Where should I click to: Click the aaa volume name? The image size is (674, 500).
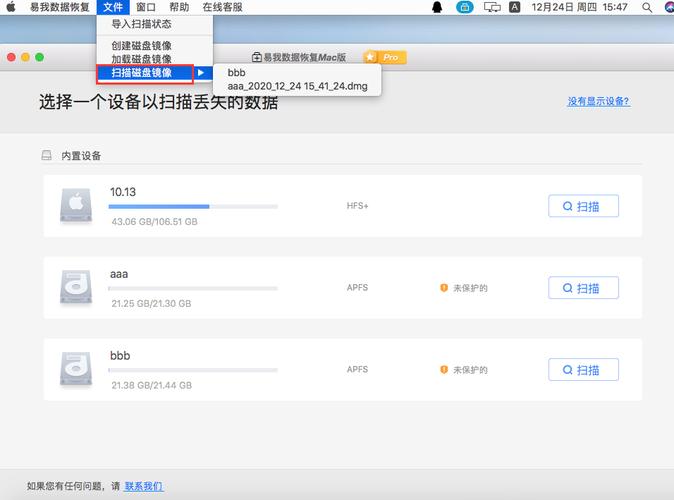pos(119,274)
